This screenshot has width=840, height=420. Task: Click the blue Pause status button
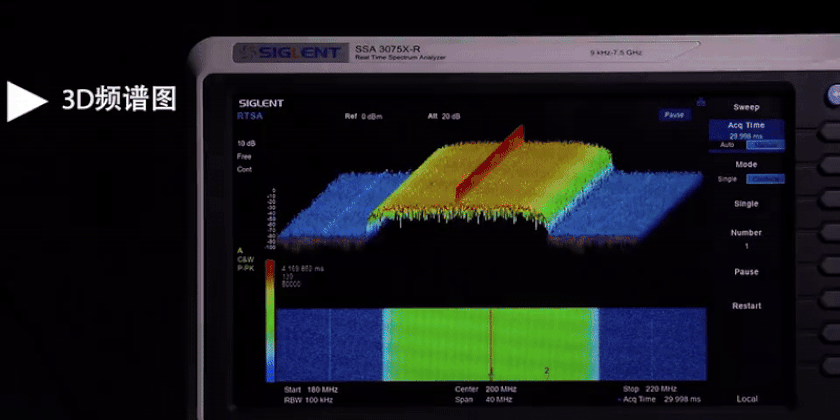click(x=675, y=115)
